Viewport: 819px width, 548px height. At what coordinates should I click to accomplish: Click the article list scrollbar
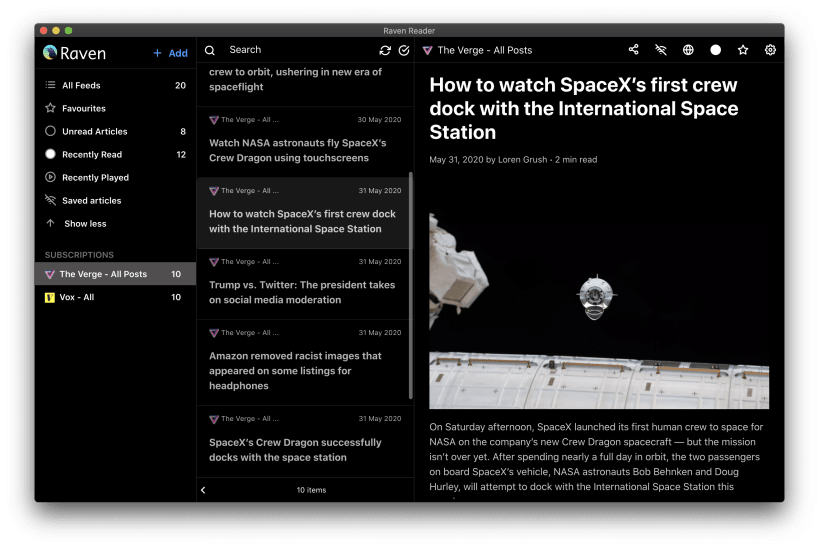pyautogui.click(x=411, y=286)
